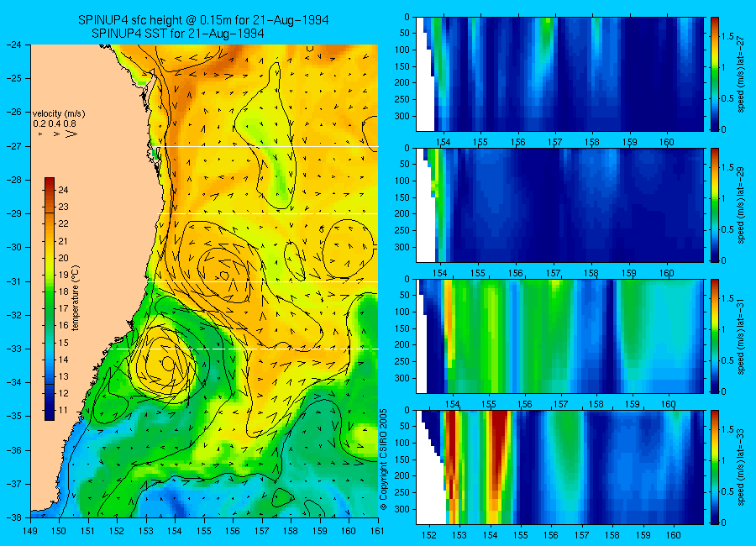Click the -38 latitude label on main map
Viewport: 756px width, 546px height.
13,517
